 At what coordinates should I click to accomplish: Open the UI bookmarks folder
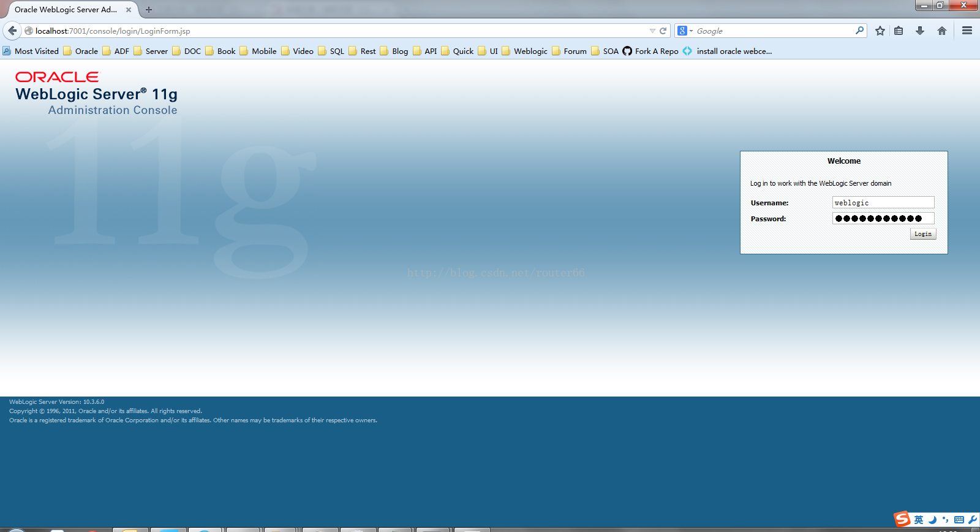488,51
